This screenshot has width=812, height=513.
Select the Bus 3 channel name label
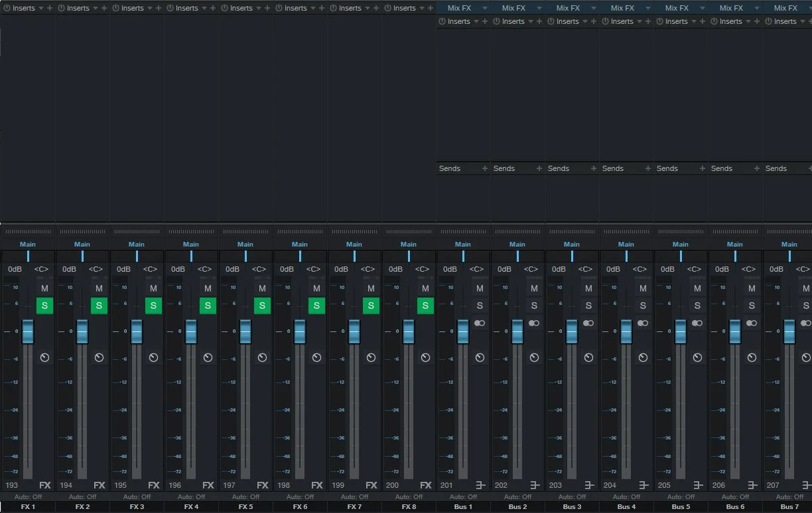(x=572, y=507)
